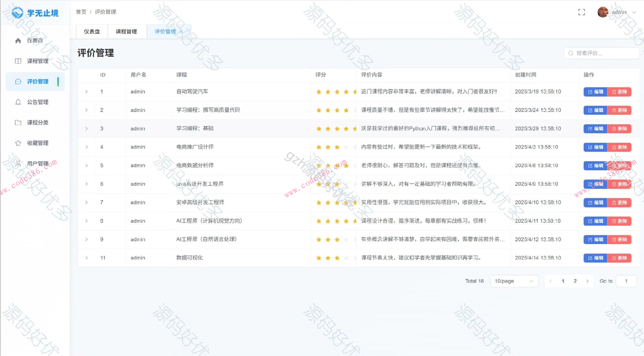Open the 10/page page-size dropdown
Viewport: 644px width, 356px height.
(x=514, y=281)
